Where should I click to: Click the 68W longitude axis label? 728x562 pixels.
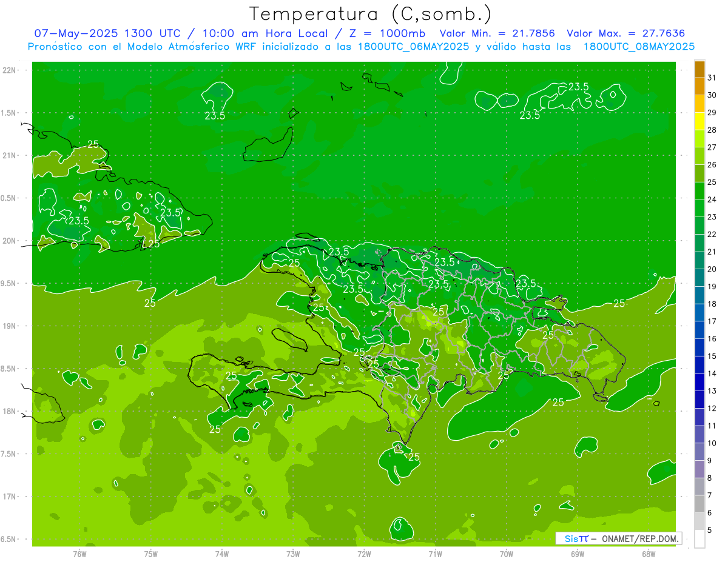coord(649,554)
